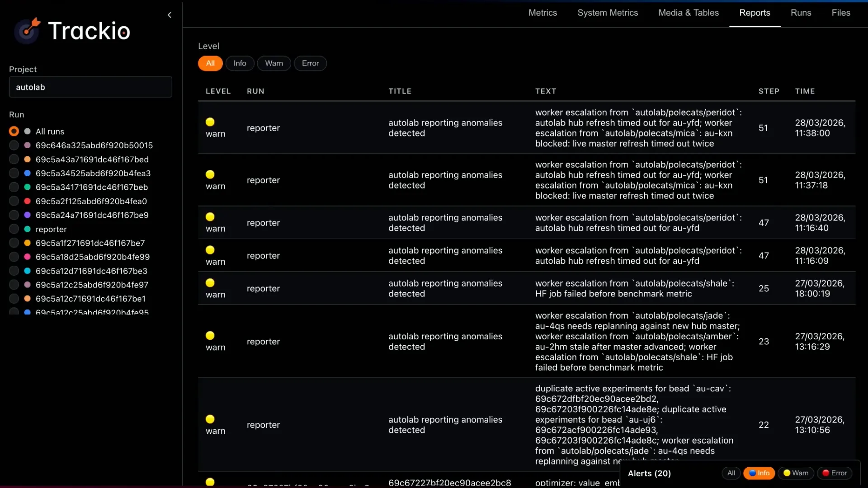Click the TEXT column header
The image size is (868, 488).
(546, 91)
